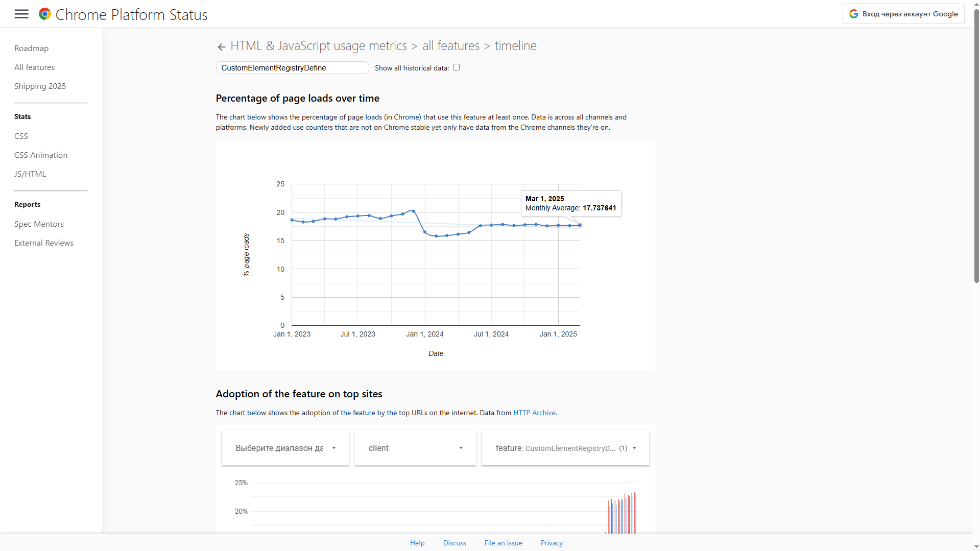Open the navigation hamburger menu

(x=21, y=14)
